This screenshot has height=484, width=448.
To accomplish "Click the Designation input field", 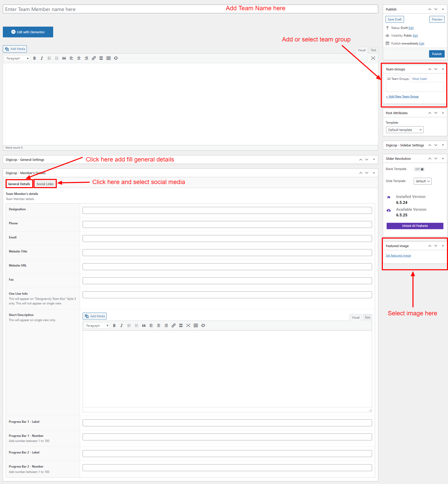I will point(227,210).
